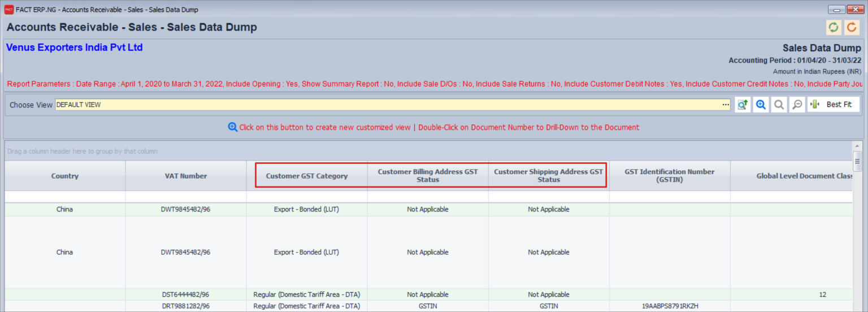
Task: Select Regular DTA cell in DRT9881282/96 row
Action: (307, 306)
